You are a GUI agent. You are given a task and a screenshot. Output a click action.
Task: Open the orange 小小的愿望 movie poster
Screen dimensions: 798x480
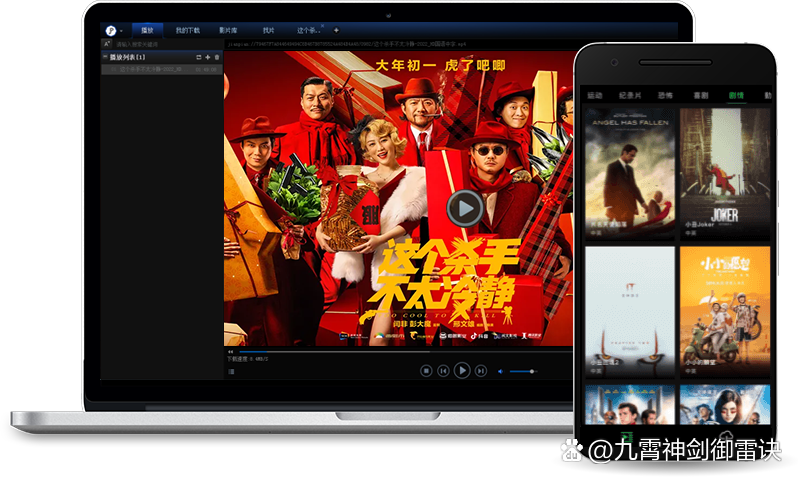pos(725,312)
